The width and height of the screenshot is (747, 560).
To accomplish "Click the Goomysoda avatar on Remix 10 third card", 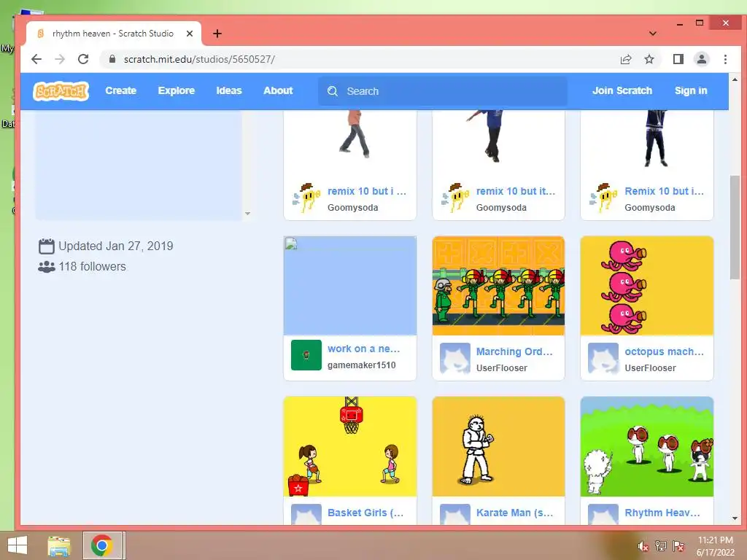I will pos(603,198).
